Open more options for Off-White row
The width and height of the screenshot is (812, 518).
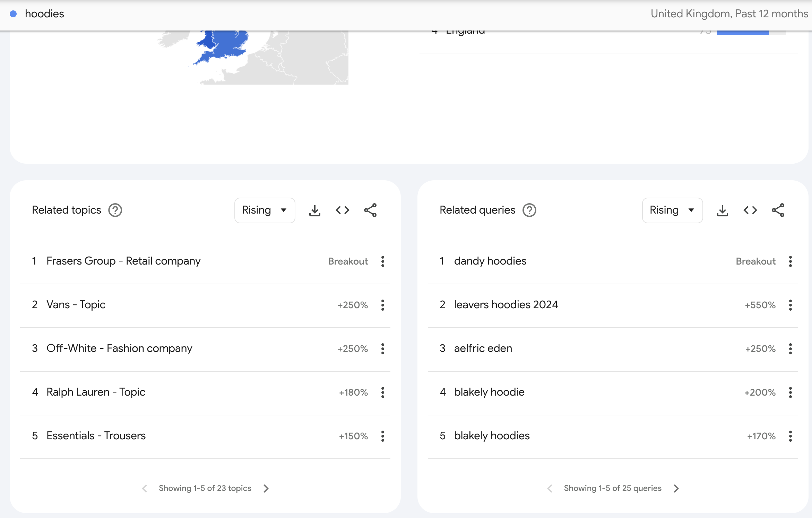coord(383,349)
